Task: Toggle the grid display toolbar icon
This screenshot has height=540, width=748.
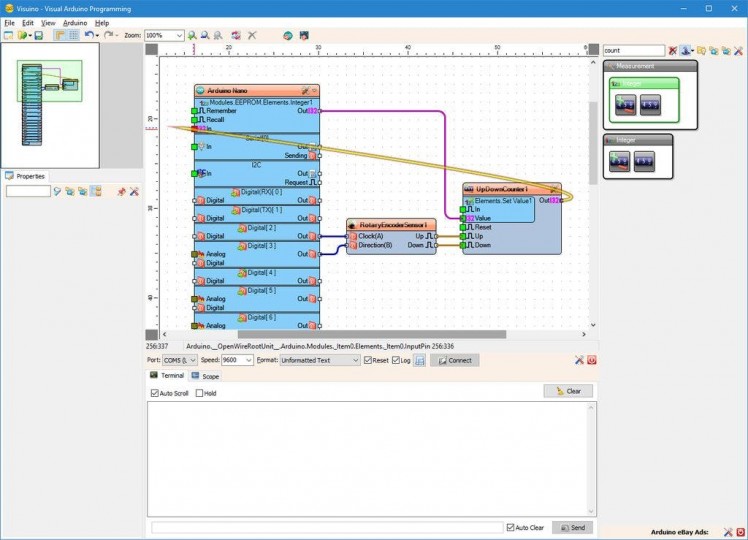Action: pyautogui.click(x=73, y=35)
